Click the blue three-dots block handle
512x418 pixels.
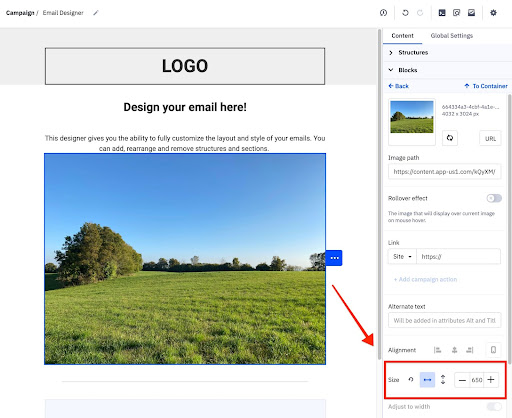[334, 258]
